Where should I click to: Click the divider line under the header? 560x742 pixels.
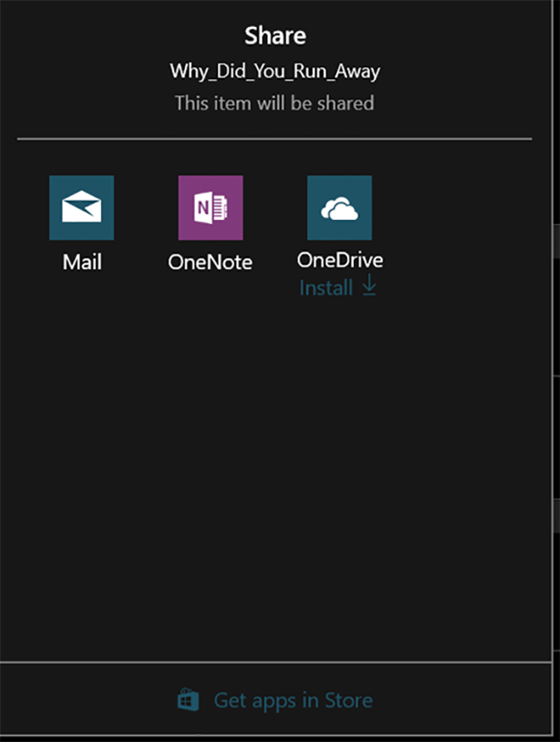(x=275, y=138)
